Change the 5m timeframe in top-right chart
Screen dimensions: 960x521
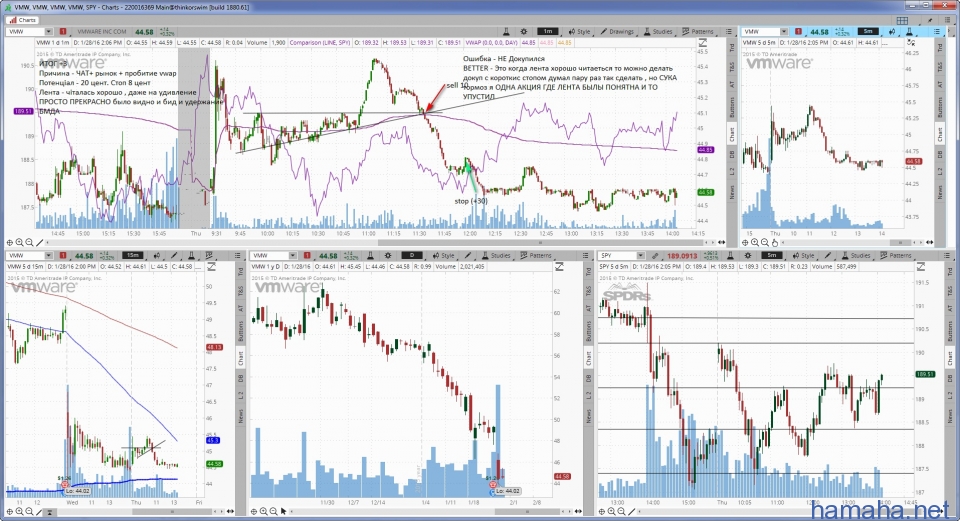(x=868, y=32)
